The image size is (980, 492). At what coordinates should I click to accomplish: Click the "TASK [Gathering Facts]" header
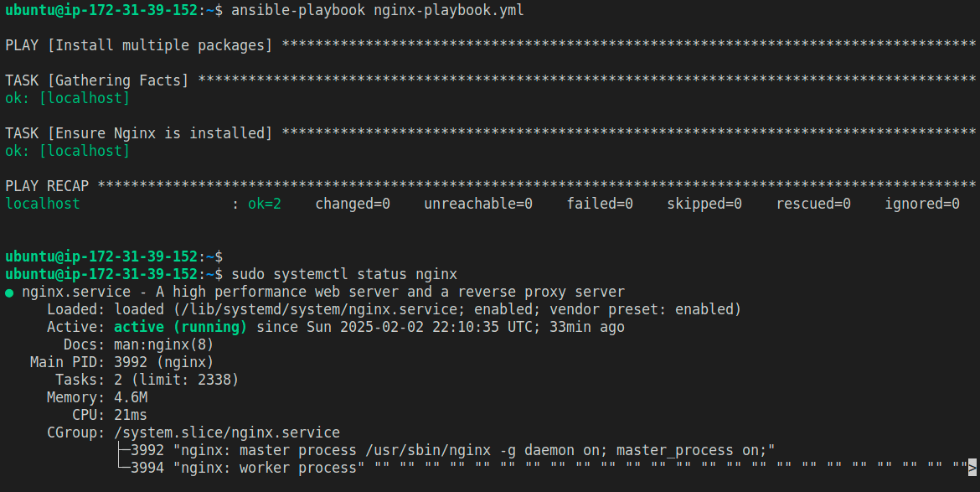tap(97, 80)
